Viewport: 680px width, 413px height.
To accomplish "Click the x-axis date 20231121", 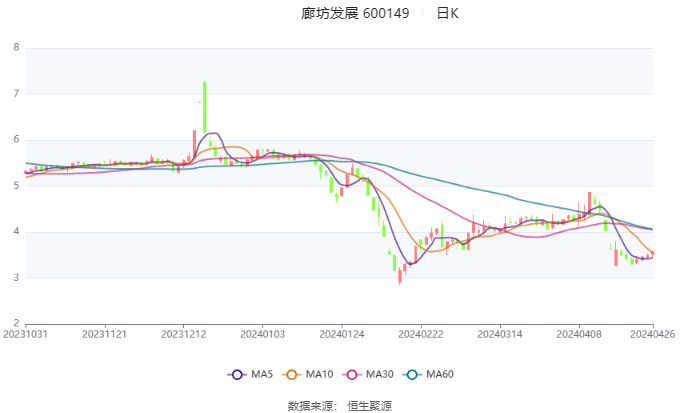I will click(x=104, y=334).
